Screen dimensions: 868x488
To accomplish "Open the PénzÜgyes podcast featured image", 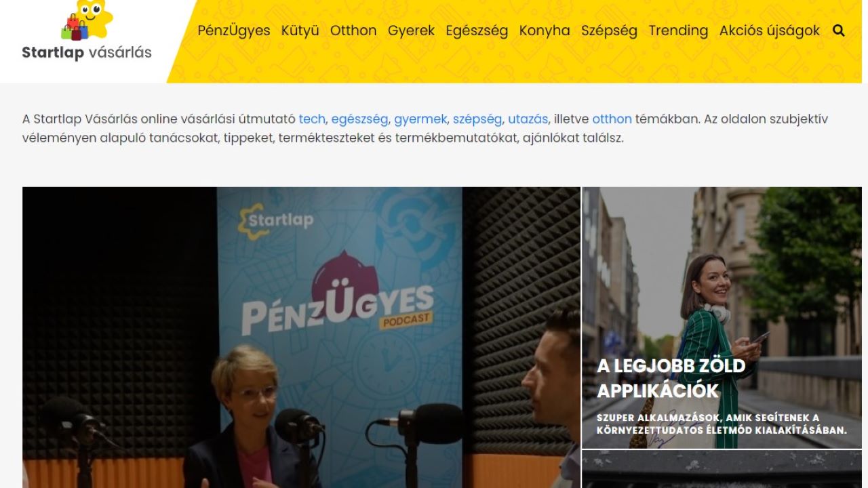I will pos(301,338).
